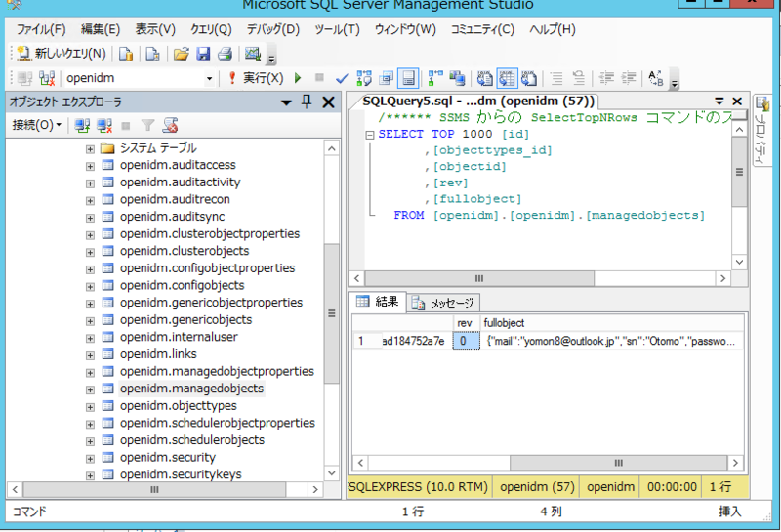The height and width of the screenshot is (532, 781).
Task: Open the openidm database dropdown
Action: click(209, 79)
